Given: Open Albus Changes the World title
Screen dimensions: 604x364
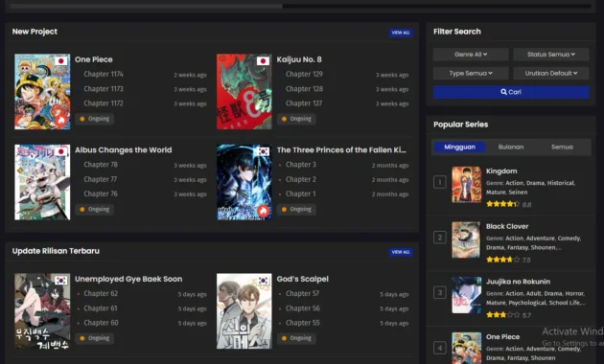Looking at the screenshot, I should (124, 150).
